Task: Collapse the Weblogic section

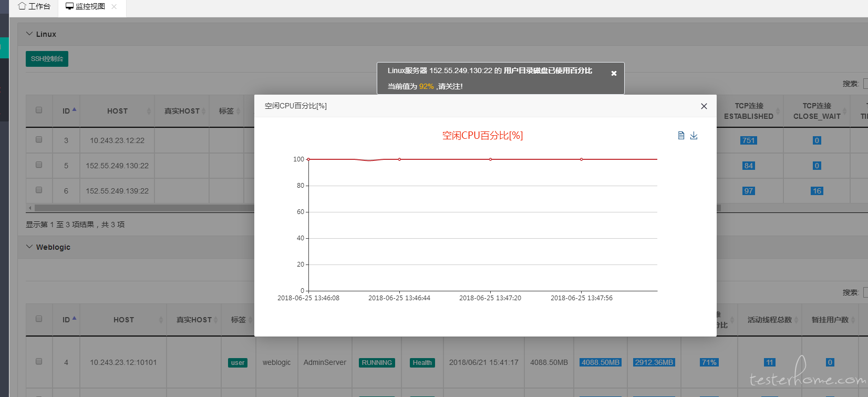Action: click(29, 247)
